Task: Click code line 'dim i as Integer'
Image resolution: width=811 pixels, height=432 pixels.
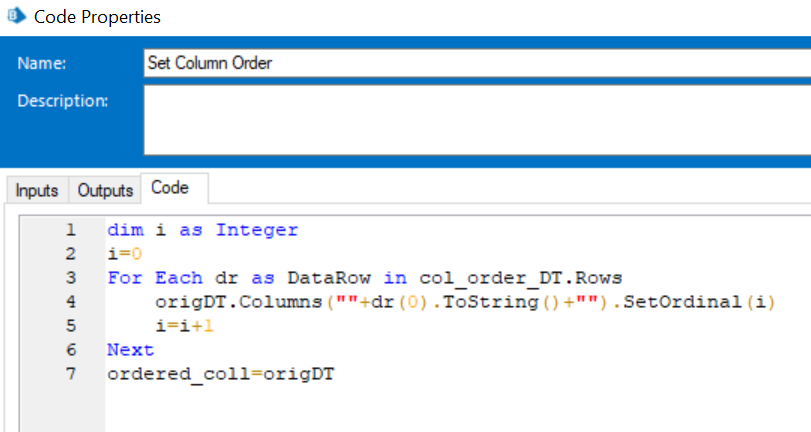Action: (x=203, y=230)
